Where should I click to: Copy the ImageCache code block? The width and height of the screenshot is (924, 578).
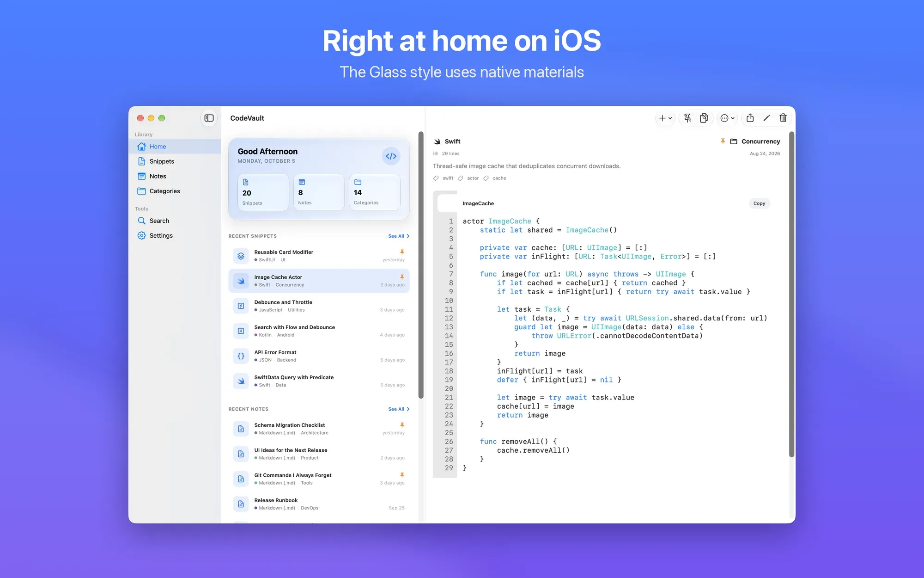pyautogui.click(x=759, y=203)
